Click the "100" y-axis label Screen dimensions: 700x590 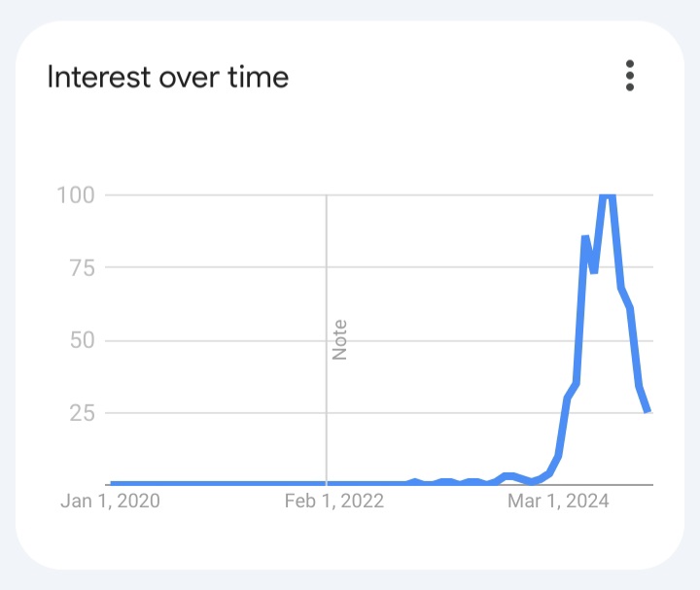coord(76,195)
